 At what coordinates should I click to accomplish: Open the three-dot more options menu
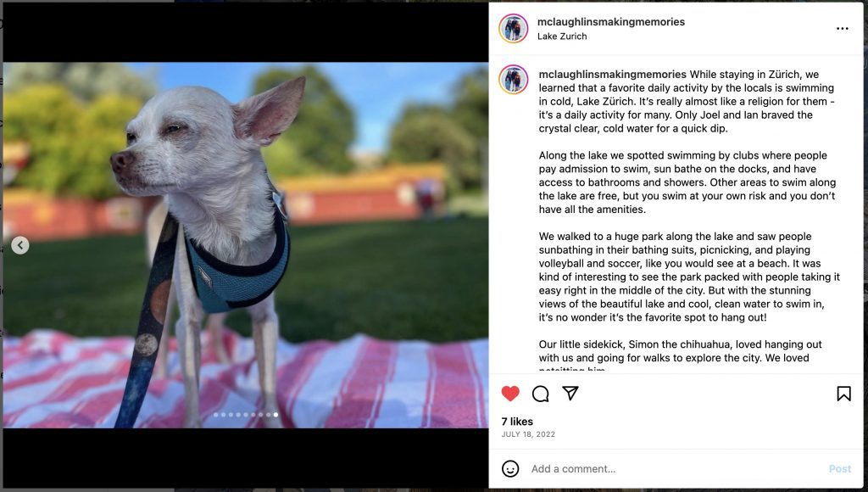click(x=842, y=28)
